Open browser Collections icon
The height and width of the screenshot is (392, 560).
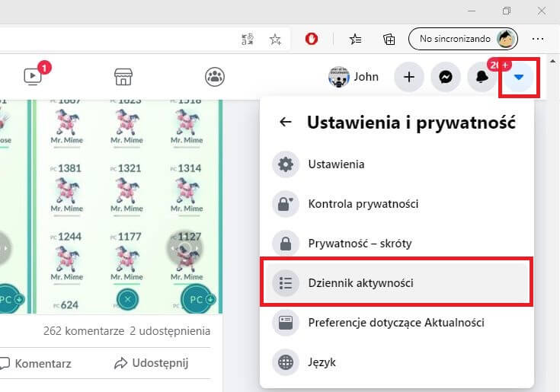point(389,39)
